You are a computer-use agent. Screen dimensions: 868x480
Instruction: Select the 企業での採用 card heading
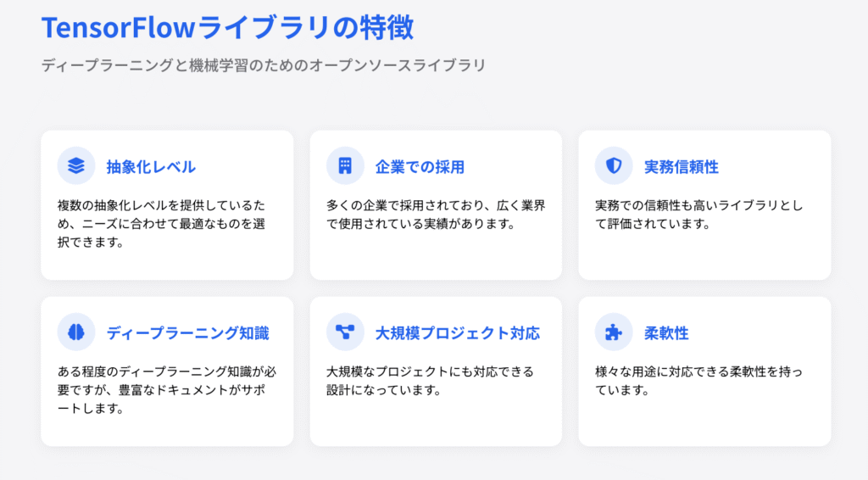pyautogui.click(x=420, y=166)
